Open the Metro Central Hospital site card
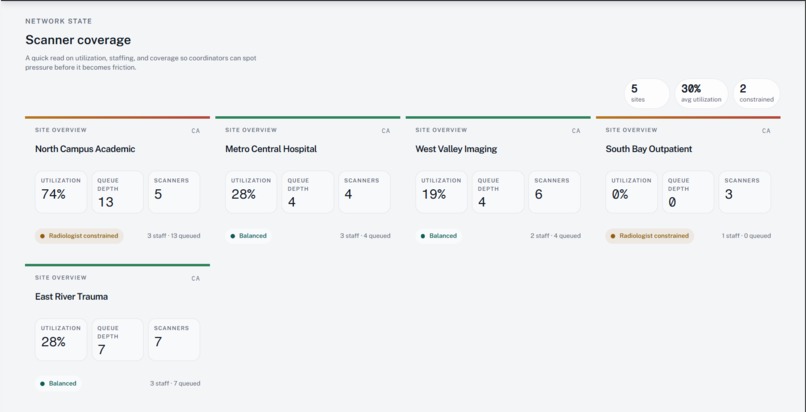This screenshot has width=806, height=412. click(307, 182)
